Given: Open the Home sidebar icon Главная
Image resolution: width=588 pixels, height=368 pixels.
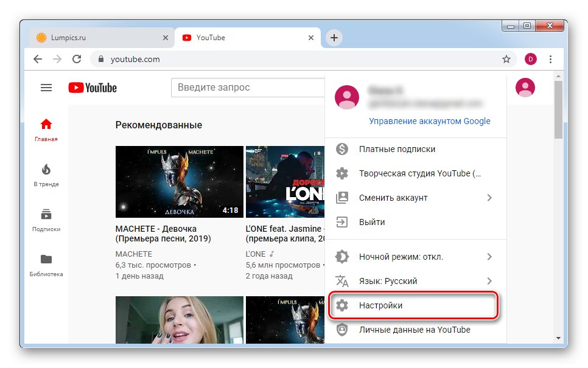Looking at the screenshot, I should [x=46, y=124].
